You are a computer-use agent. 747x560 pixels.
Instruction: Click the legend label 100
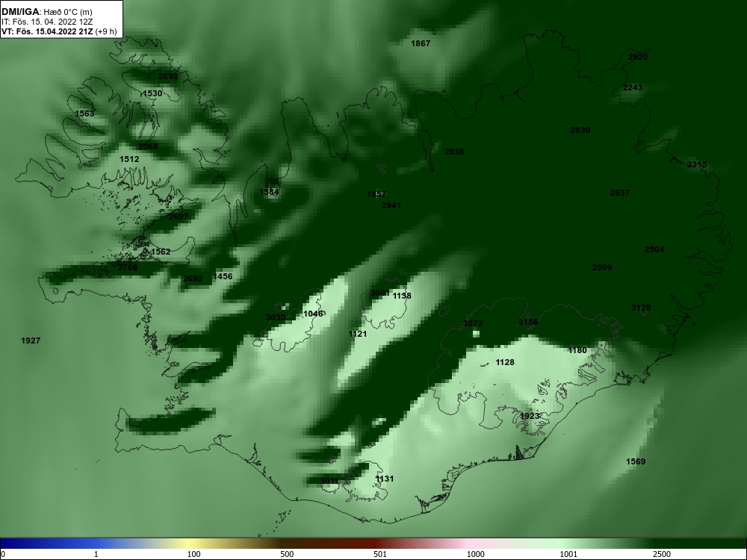click(x=193, y=554)
